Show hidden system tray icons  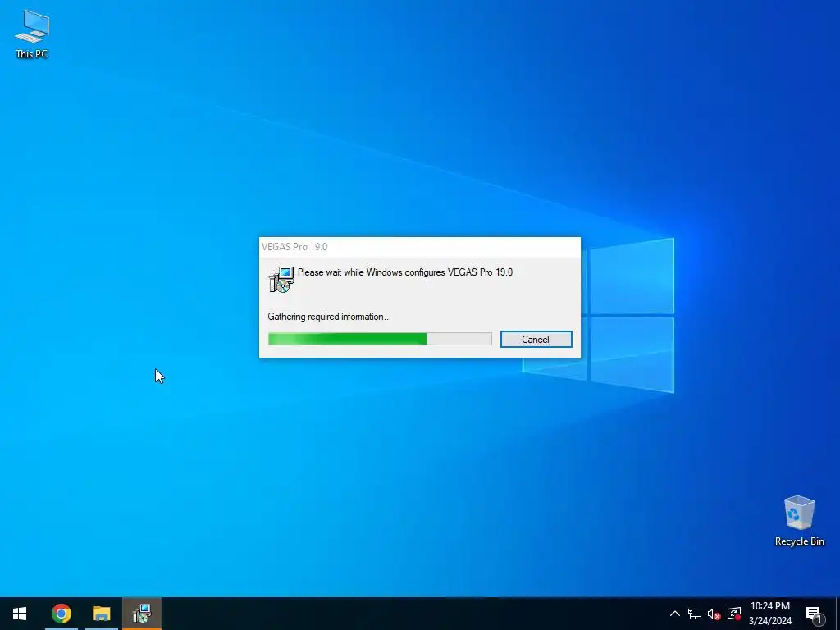pos(675,614)
